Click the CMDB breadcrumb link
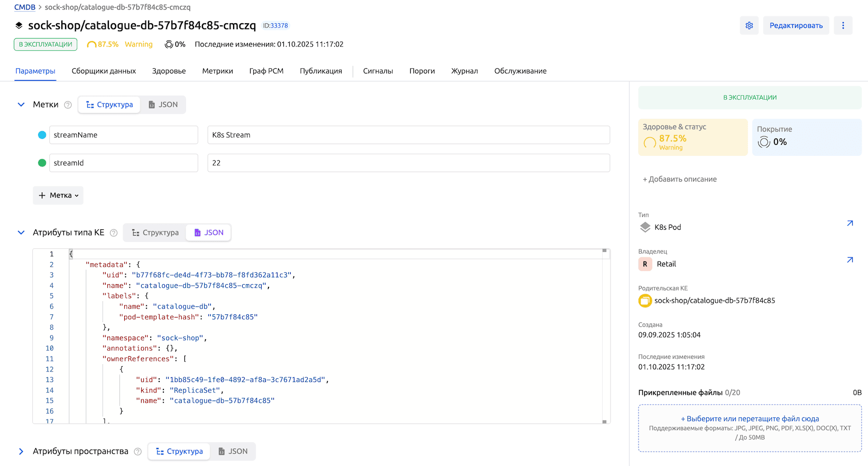 tap(25, 7)
